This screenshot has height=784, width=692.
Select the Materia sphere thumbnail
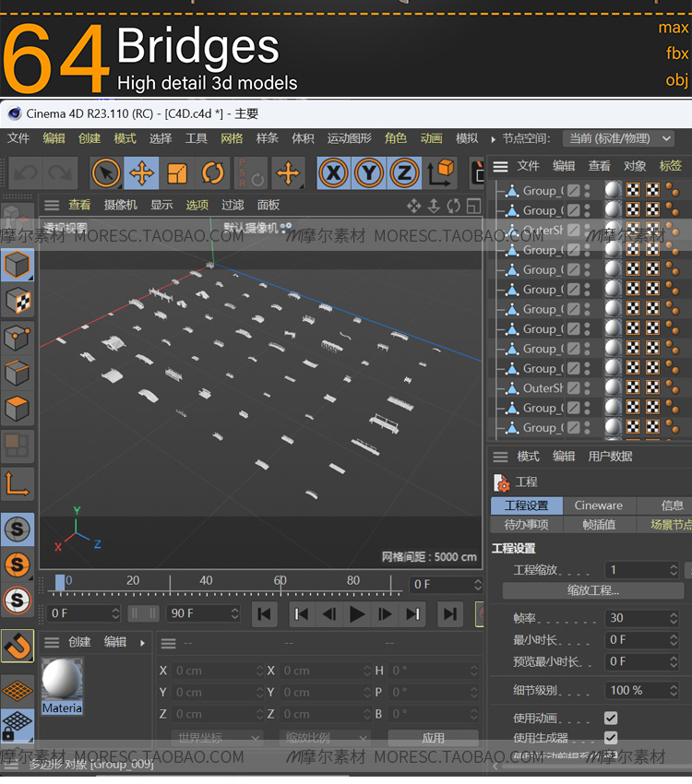62,679
